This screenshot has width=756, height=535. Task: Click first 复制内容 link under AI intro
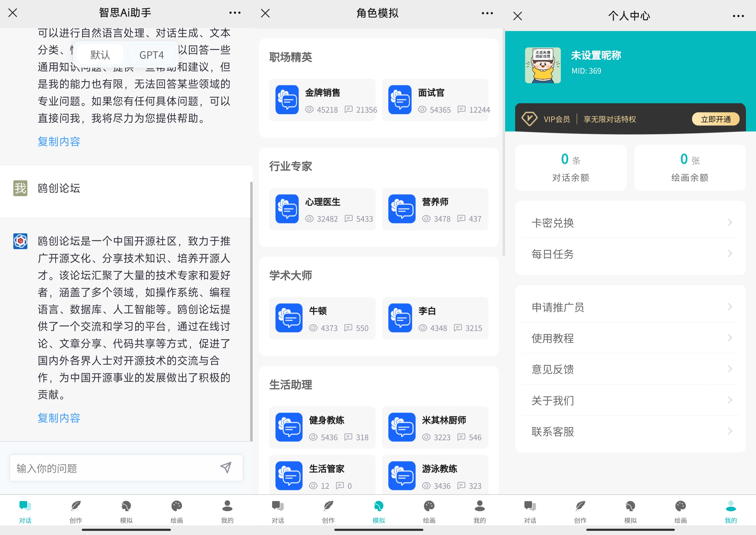pos(59,141)
